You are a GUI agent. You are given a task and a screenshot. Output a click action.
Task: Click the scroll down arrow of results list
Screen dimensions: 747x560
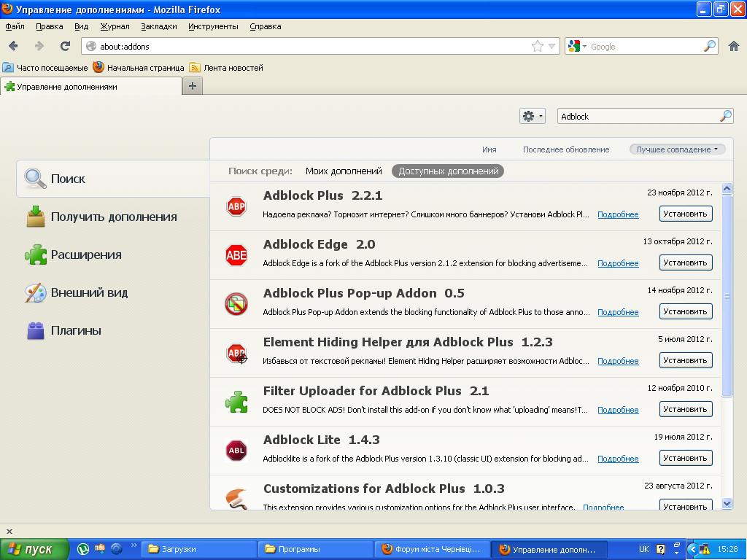(x=727, y=503)
